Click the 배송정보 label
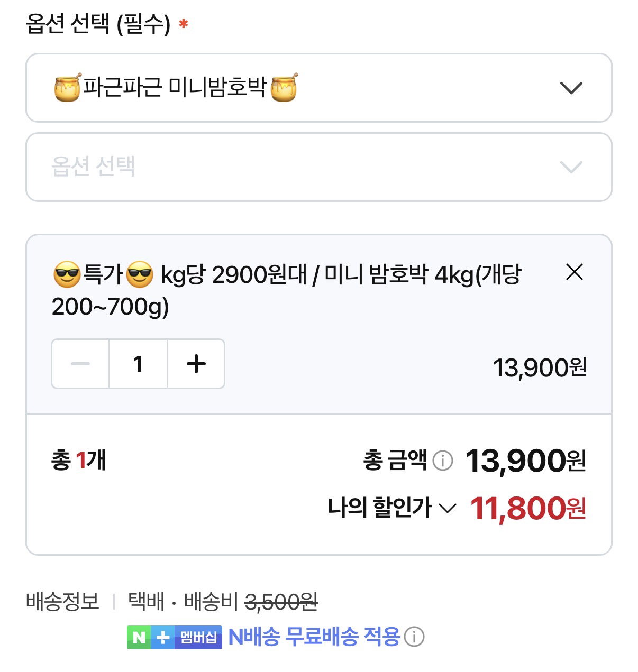The width and height of the screenshot is (638, 672). (x=62, y=602)
